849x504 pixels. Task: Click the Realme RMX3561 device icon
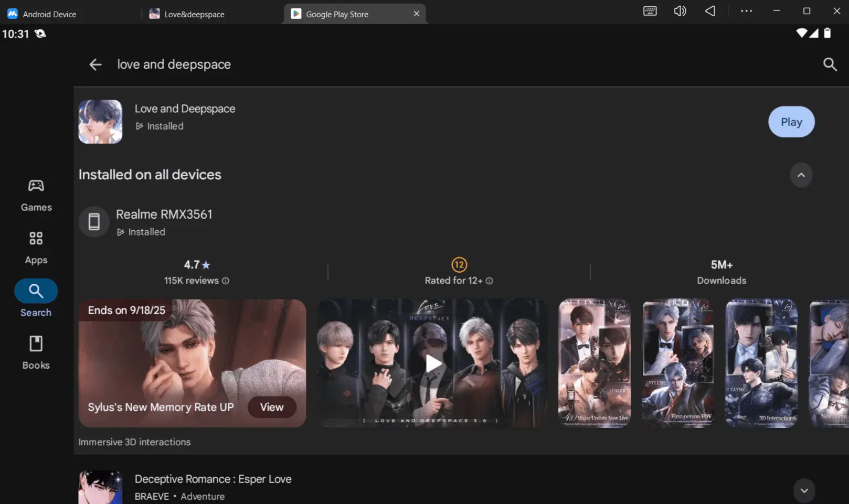[x=94, y=222]
